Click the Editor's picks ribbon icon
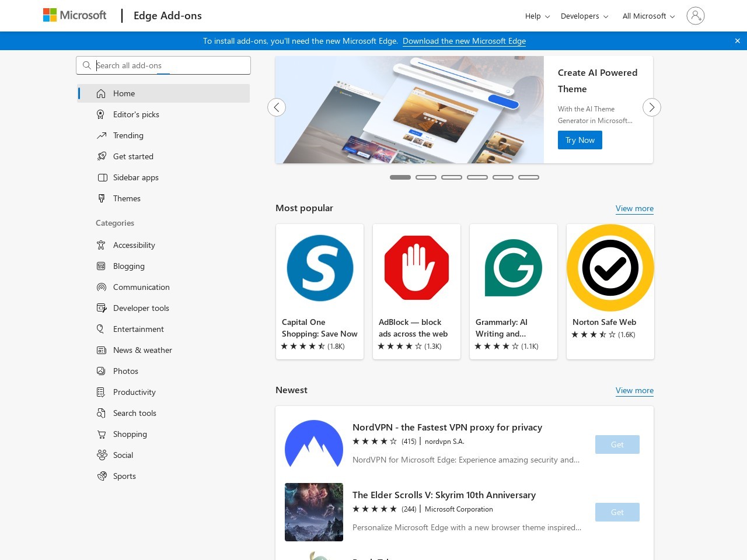747x560 pixels. (102, 114)
